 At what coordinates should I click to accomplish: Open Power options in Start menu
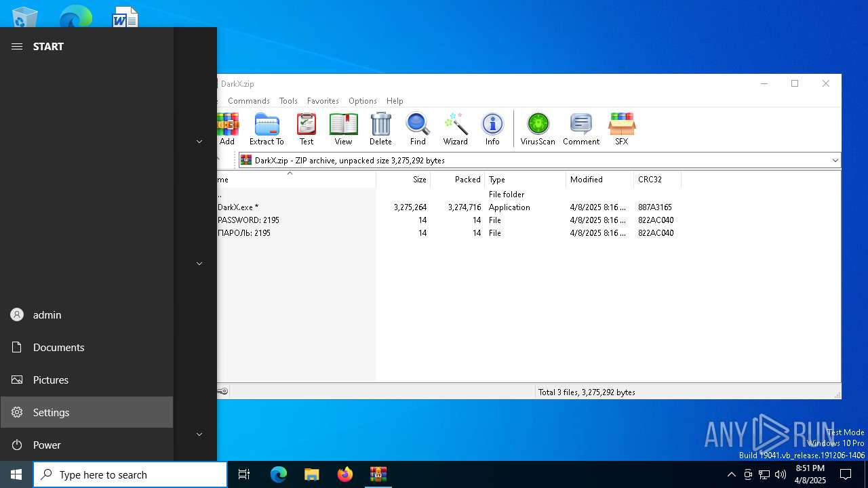(x=87, y=445)
